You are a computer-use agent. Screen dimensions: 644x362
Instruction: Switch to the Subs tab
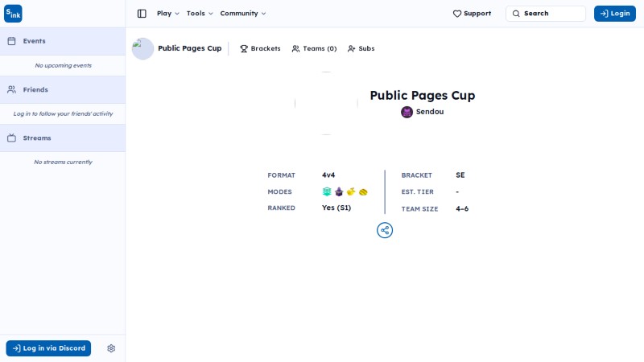click(361, 48)
